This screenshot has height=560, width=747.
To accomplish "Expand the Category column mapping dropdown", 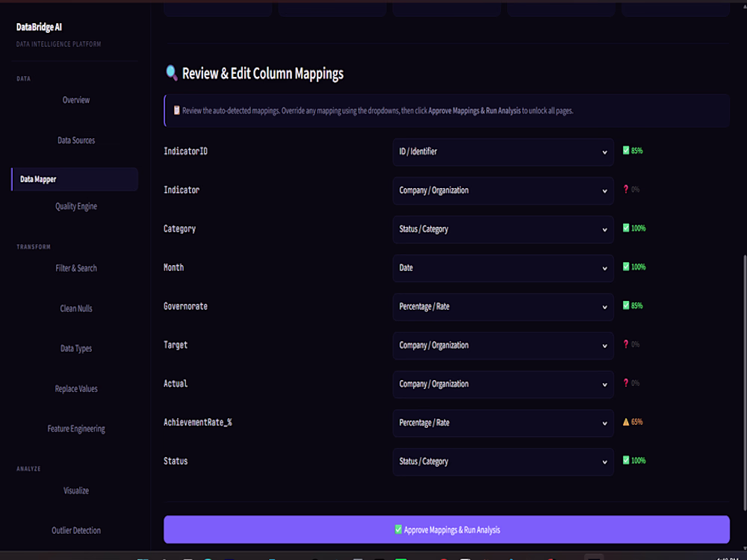I will pos(503,229).
